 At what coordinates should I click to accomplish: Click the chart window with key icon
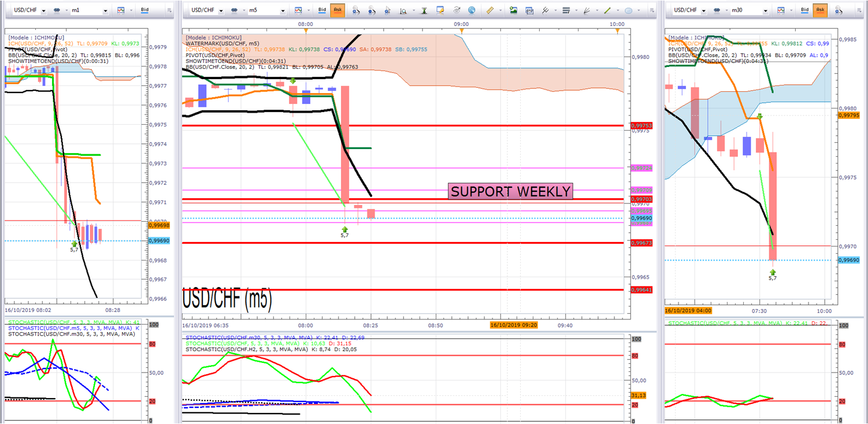[x=441, y=10]
